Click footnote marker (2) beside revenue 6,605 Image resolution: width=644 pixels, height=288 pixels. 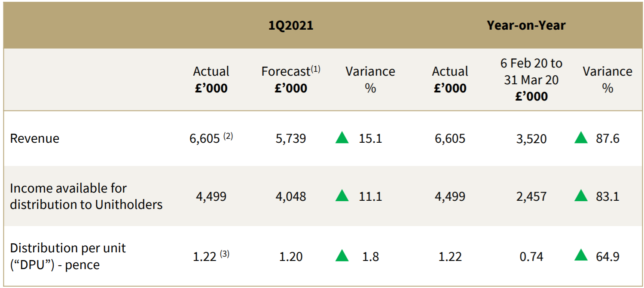[228, 136]
